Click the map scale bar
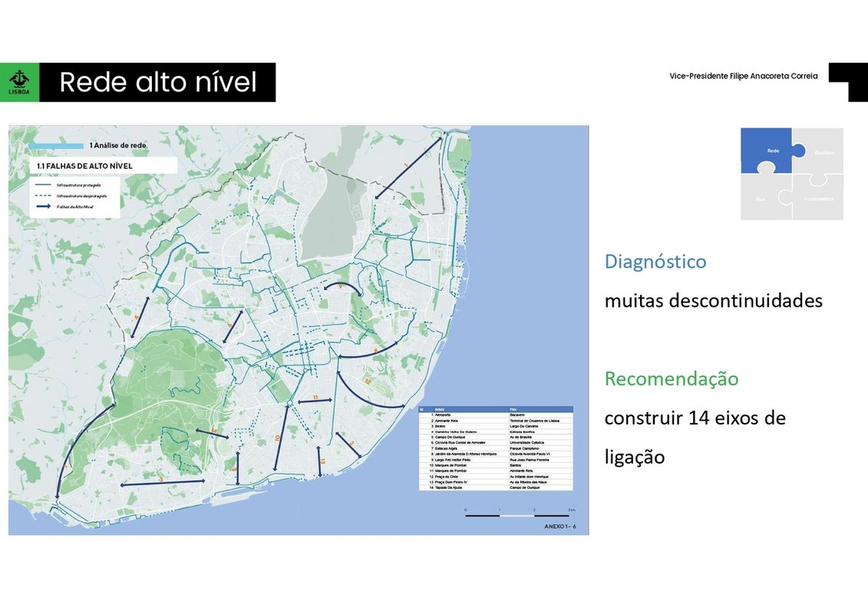868x614 pixels. [517, 515]
